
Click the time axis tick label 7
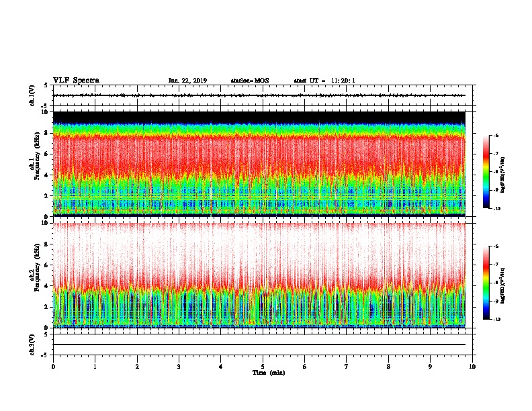(347, 366)
